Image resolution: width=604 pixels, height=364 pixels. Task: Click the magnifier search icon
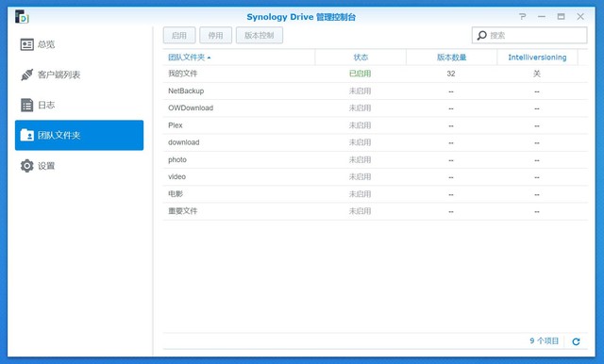[x=482, y=36]
